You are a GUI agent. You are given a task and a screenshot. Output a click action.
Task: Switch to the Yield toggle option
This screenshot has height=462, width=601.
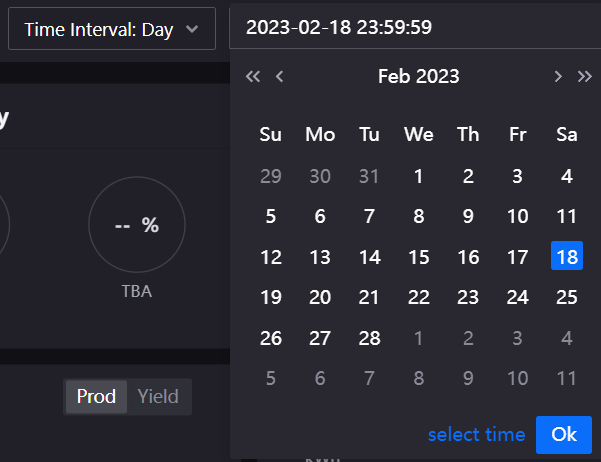pyautogui.click(x=158, y=396)
